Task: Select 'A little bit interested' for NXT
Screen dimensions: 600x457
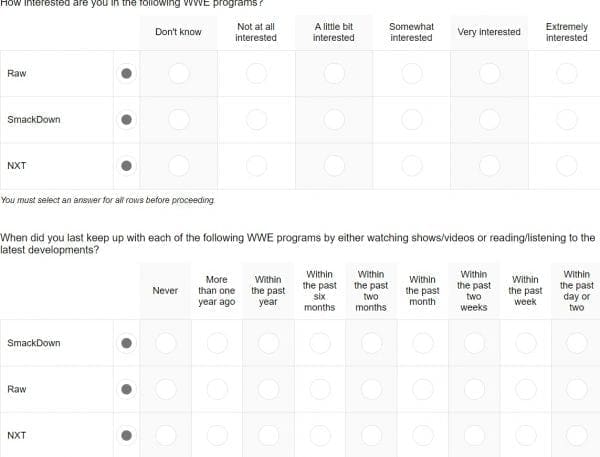Action: pyautogui.click(x=333, y=166)
